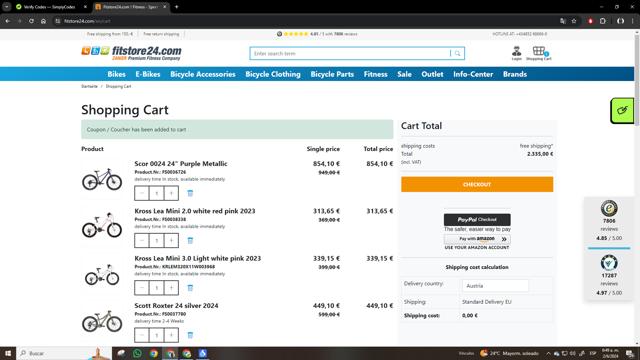Increase quantity of Scott Roxter 24 silver

click(171, 335)
